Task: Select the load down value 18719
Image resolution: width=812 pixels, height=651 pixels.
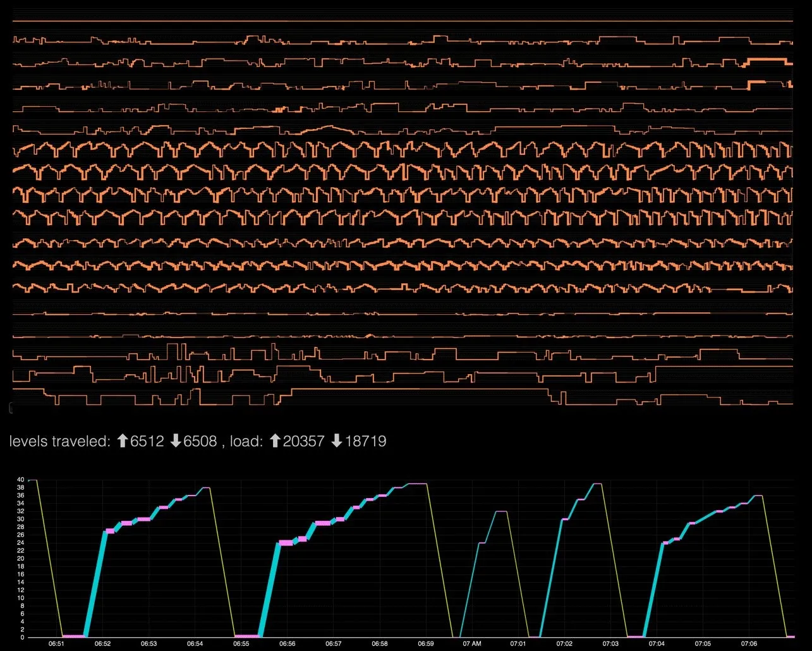Action: click(366, 441)
